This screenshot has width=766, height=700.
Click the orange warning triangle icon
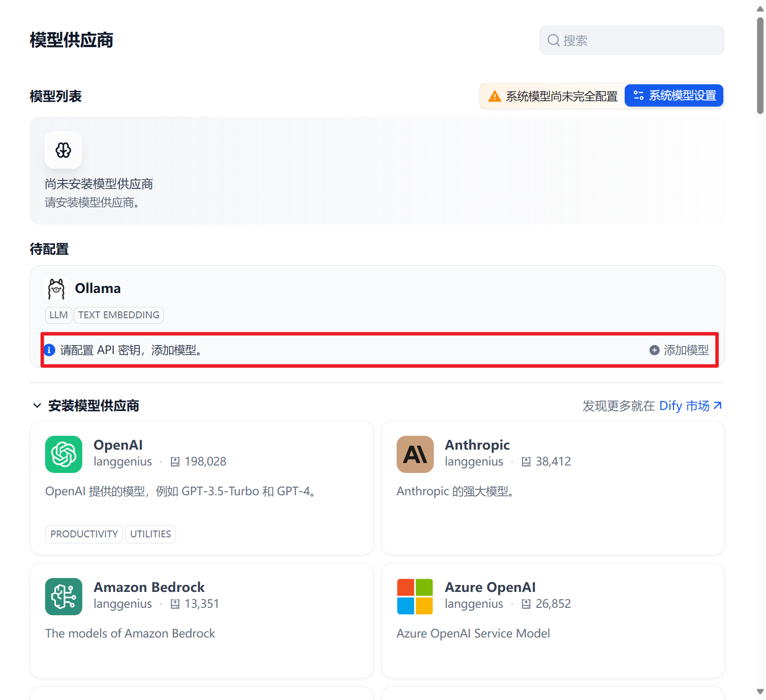[494, 96]
